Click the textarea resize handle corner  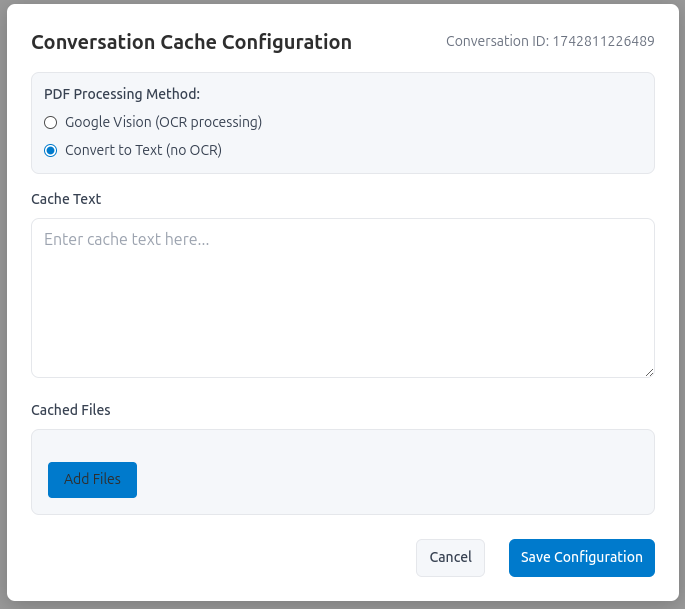pyautogui.click(x=649, y=371)
